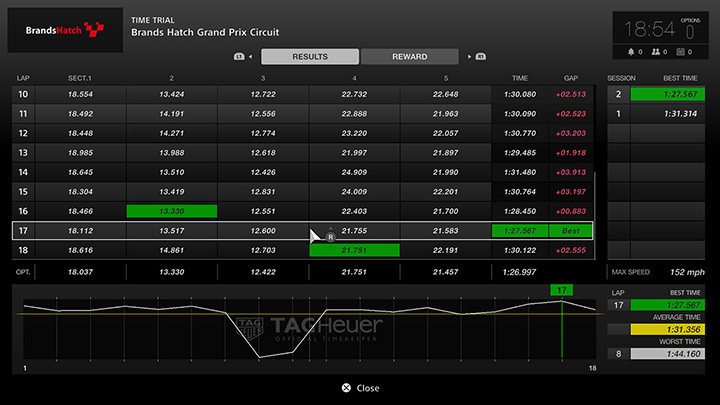Click the lap 17 marker on graph

click(x=561, y=290)
